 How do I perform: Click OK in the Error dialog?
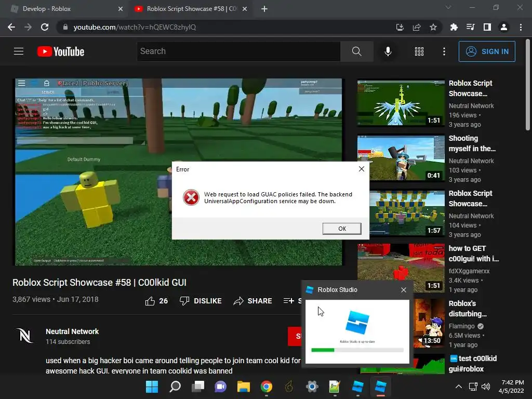pyautogui.click(x=342, y=229)
